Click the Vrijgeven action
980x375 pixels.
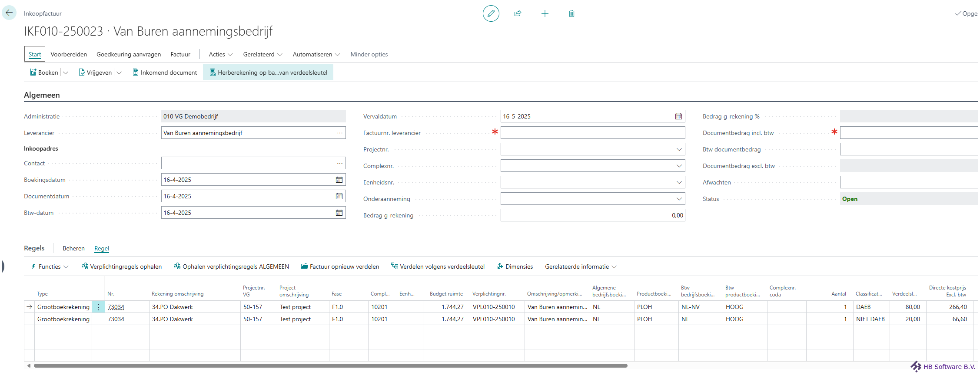[95, 72]
